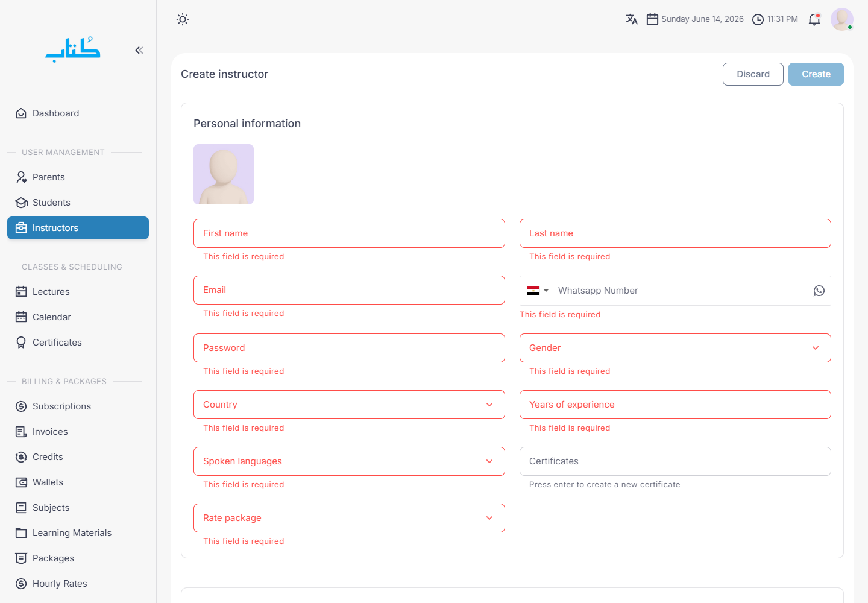Click the time text 11:31 PM
Viewport: 868px width, 603px height.
point(782,19)
